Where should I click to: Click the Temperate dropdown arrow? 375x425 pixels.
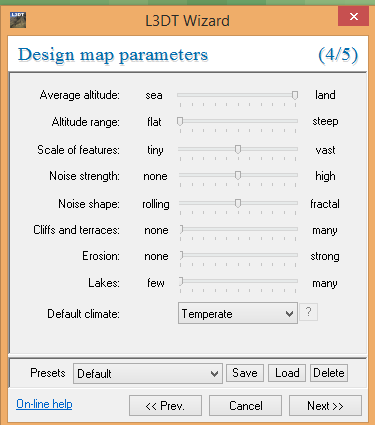pos(289,314)
